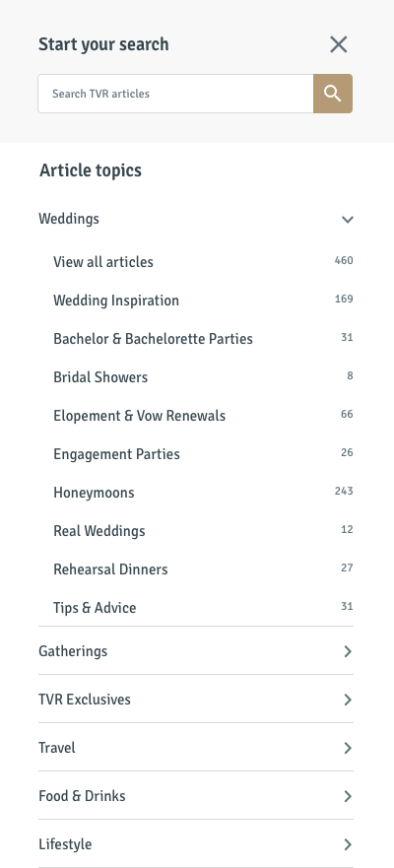Expand the Food & Drinks chevron arrow

348,796
